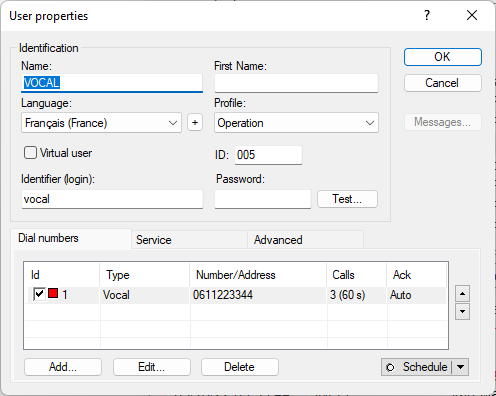Click the OK button
This screenshot has width=496, height=396.
tap(443, 57)
